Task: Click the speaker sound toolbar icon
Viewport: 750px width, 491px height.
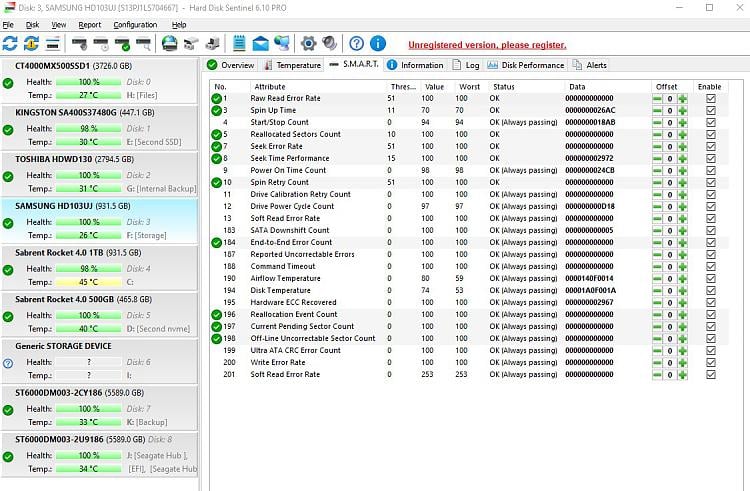Action: tap(330, 44)
